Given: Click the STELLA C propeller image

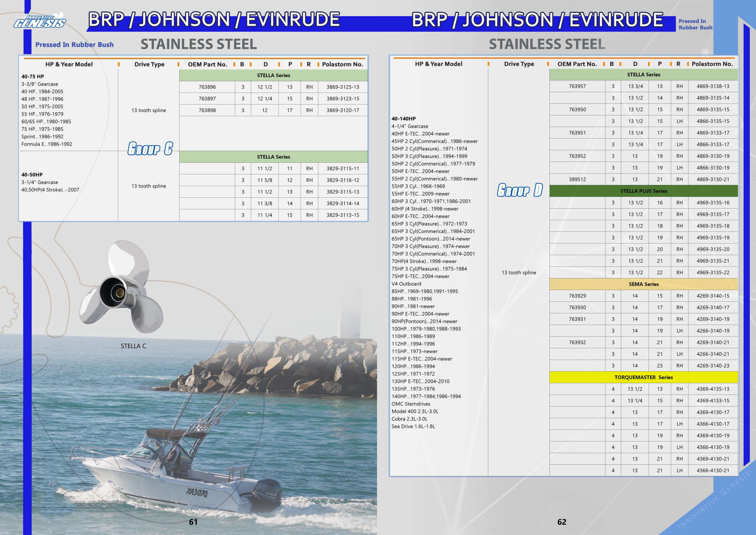Looking at the screenshot, I should pyautogui.click(x=121, y=287).
